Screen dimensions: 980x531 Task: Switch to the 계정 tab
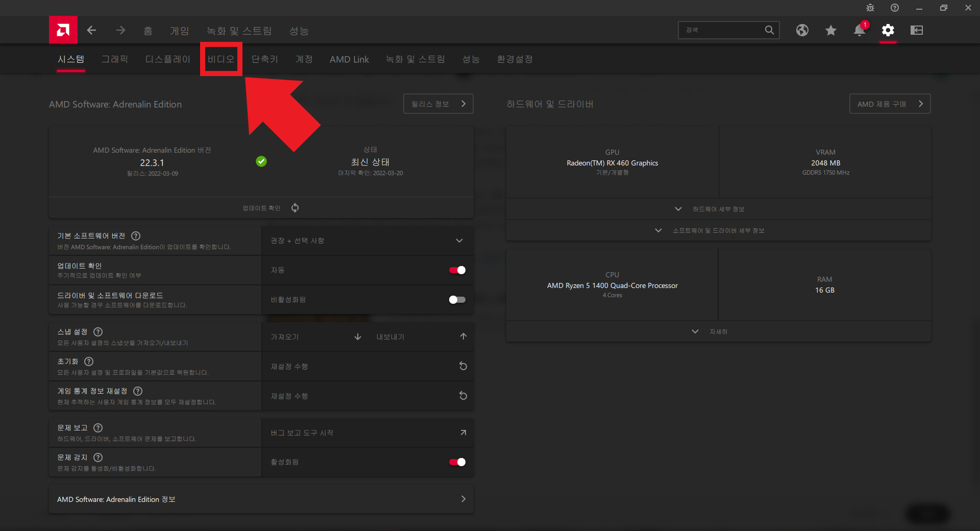[x=304, y=59]
